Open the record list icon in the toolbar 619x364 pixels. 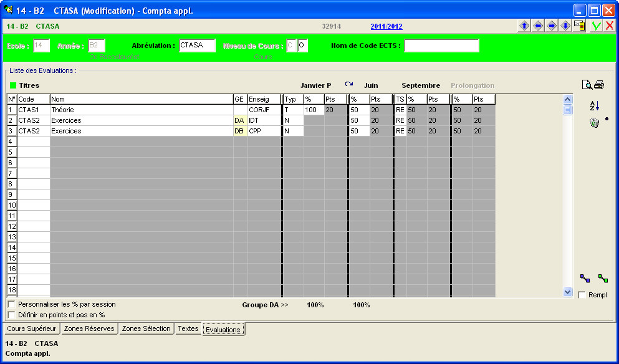tap(579, 26)
